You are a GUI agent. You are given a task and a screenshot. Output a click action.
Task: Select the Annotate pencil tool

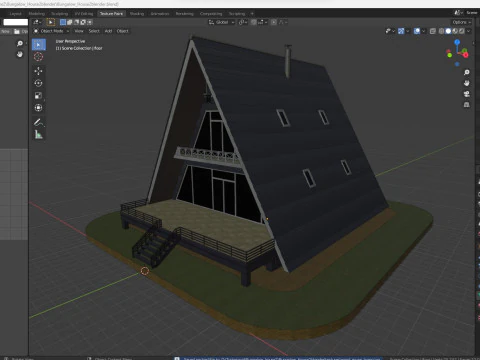coord(38,122)
